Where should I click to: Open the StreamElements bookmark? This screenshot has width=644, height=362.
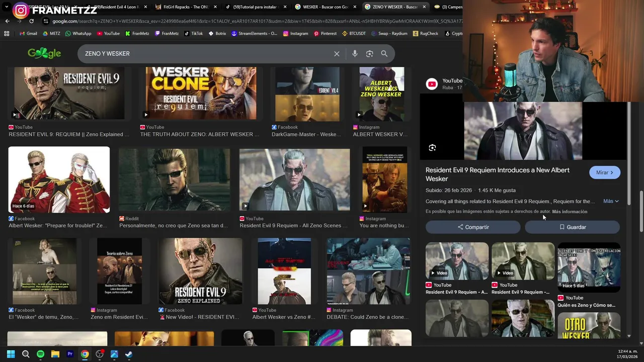(x=254, y=34)
